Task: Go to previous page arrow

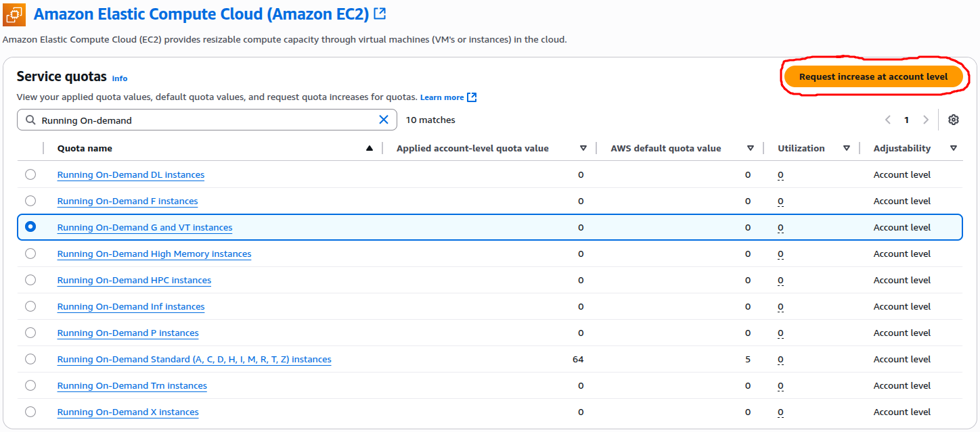Action: coord(888,120)
